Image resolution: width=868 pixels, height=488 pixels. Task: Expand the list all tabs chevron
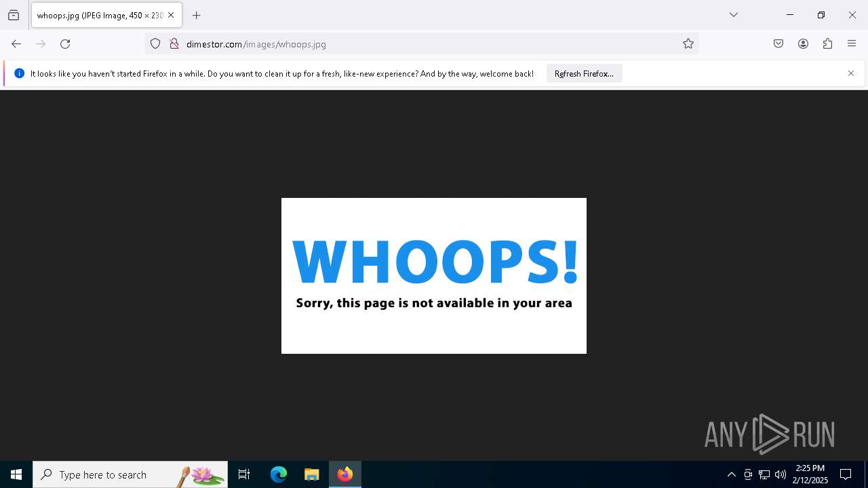[734, 15]
